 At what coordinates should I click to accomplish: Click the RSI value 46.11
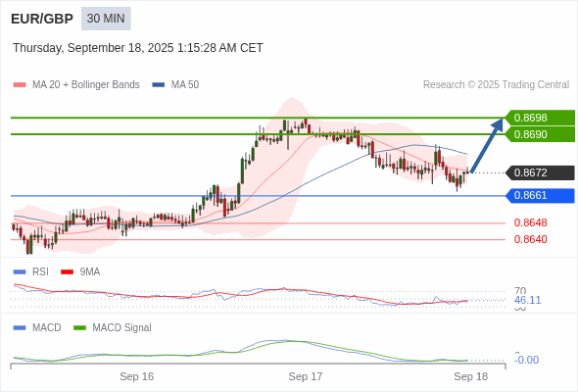527,300
